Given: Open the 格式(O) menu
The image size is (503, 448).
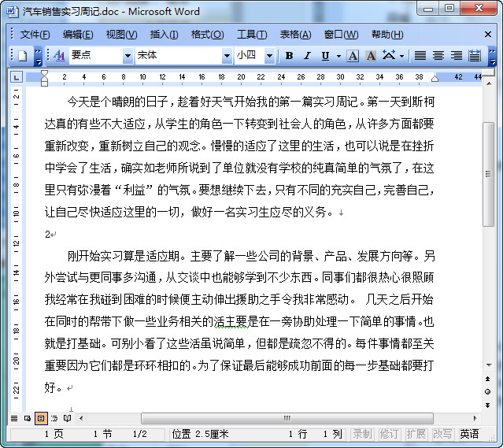Looking at the screenshot, I should pyautogui.click(x=207, y=35).
